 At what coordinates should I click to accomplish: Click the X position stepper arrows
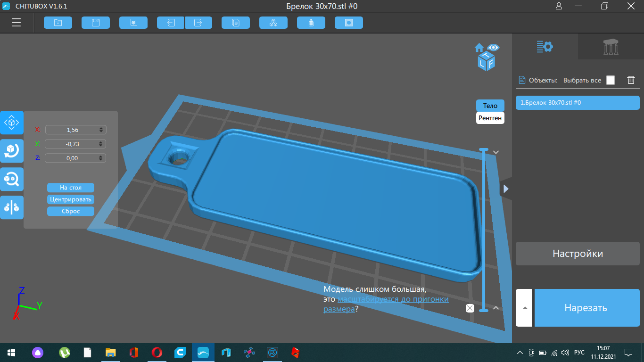pyautogui.click(x=101, y=130)
